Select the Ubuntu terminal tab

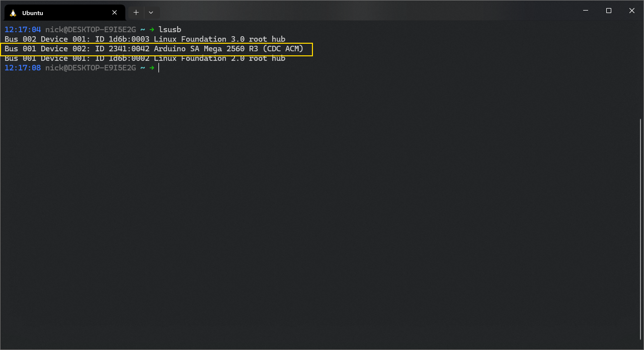(x=64, y=13)
